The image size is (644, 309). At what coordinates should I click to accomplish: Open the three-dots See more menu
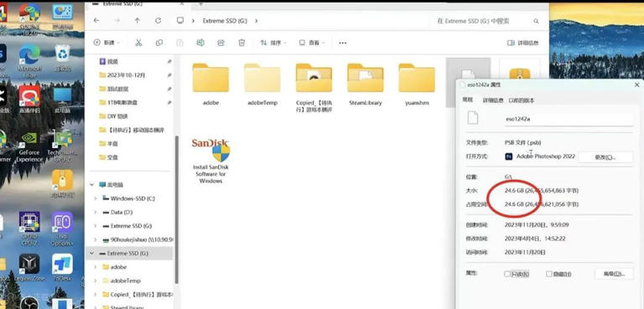click(x=342, y=43)
